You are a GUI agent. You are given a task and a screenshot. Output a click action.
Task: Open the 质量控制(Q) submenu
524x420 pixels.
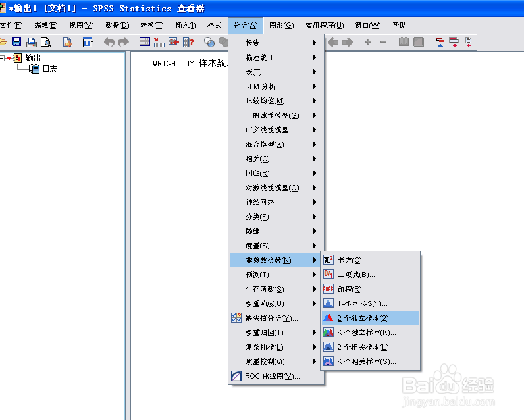[276, 361]
